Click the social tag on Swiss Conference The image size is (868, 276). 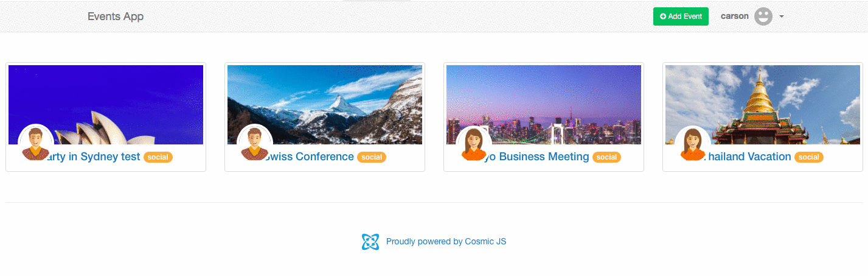(372, 157)
